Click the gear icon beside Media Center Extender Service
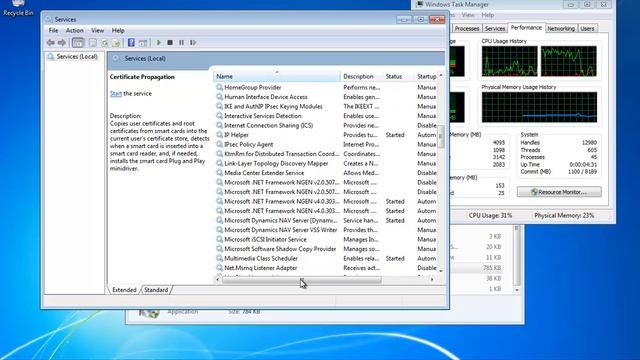The image size is (640, 360). [x=220, y=173]
